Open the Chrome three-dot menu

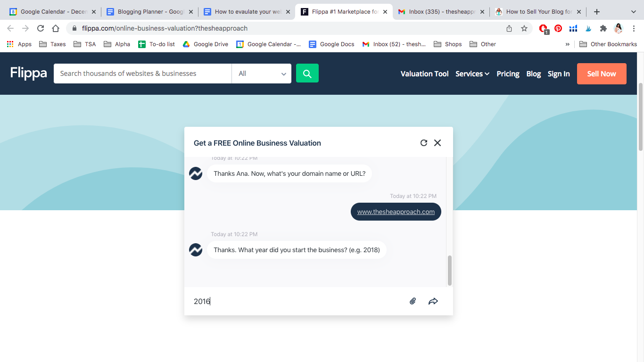(634, 28)
